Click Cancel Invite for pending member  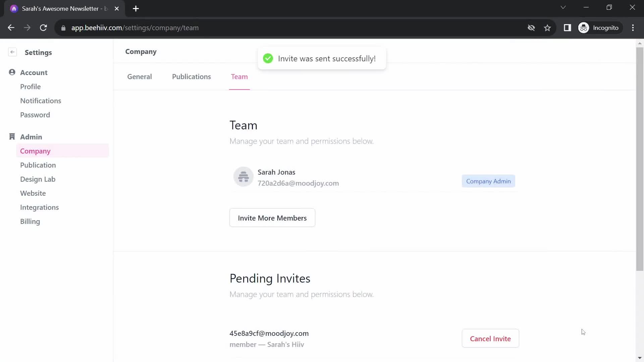click(x=490, y=339)
